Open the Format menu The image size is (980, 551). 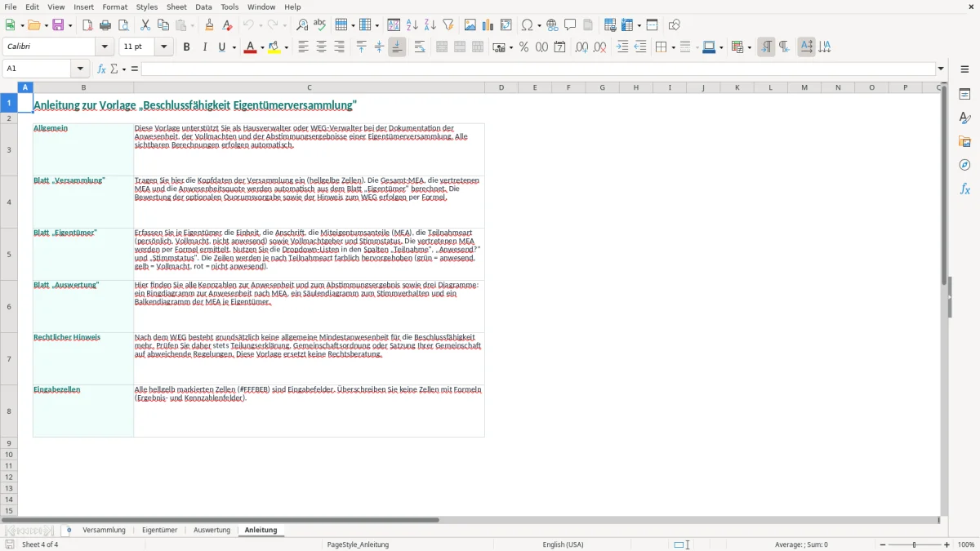[115, 7]
